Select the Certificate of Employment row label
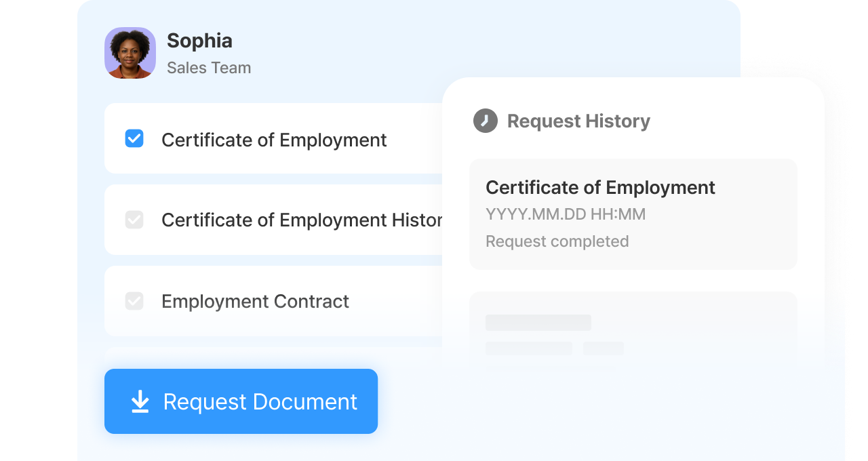 coord(274,140)
